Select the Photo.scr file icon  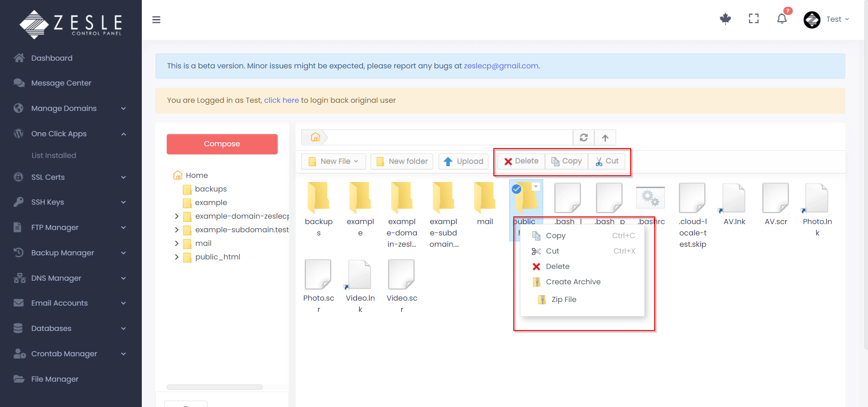point(318,274)
